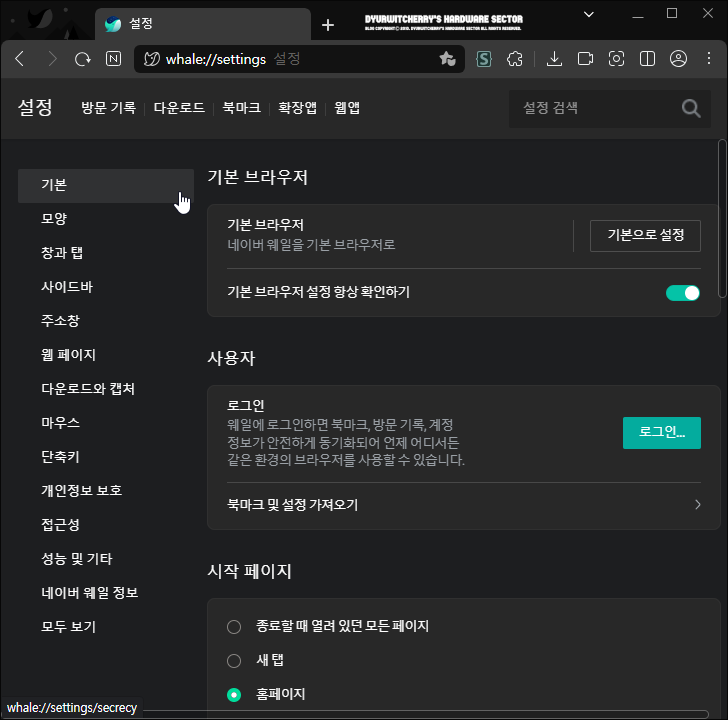Select 다운로드와 캡처 in settings sidebar
The image size is (728, 720).
[106, 389]
